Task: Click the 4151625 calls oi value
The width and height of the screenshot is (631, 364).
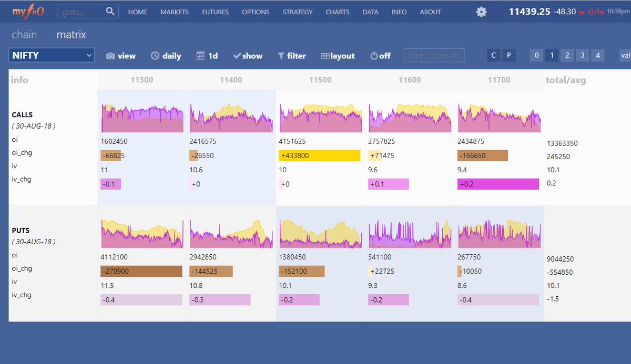Action: coord(292,141)
